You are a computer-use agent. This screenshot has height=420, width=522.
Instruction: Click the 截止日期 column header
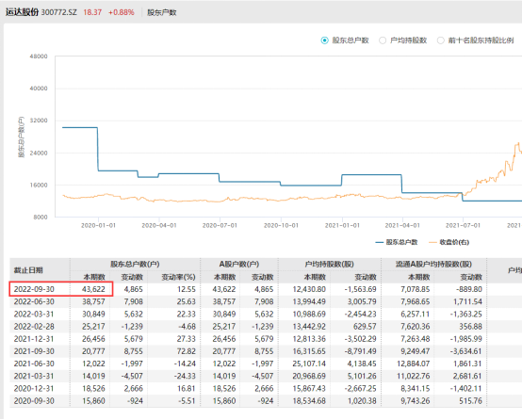tap(28, 270)
